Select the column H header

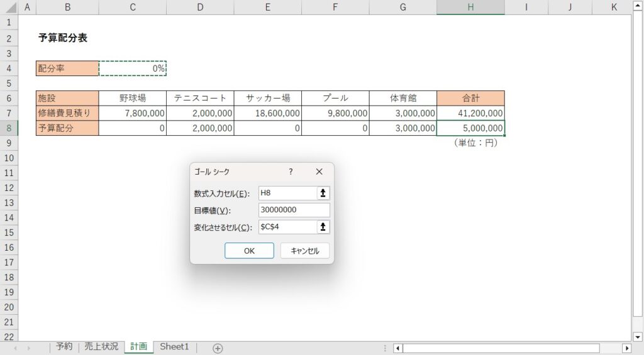point(470,8)
